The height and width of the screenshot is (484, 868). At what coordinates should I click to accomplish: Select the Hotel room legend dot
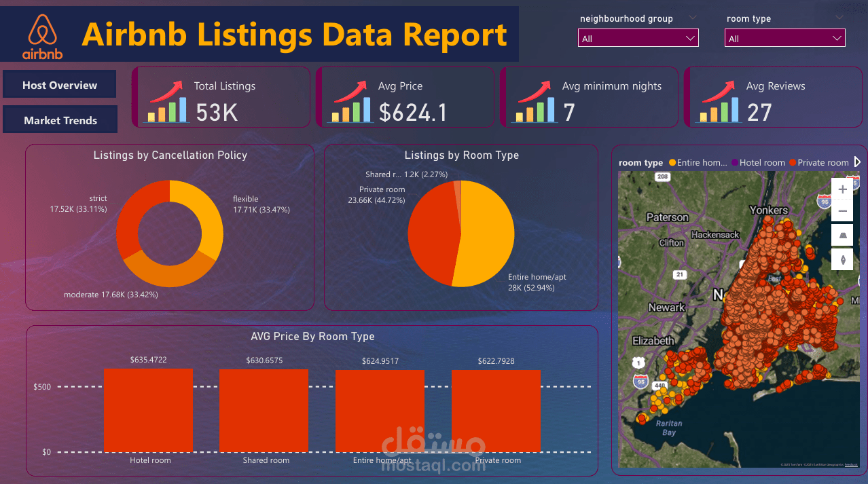735,163
